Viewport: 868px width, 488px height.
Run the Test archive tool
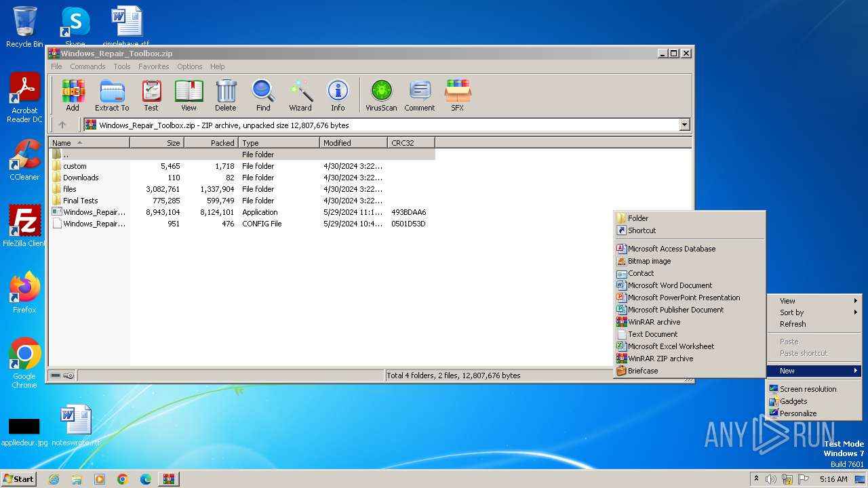151,96
